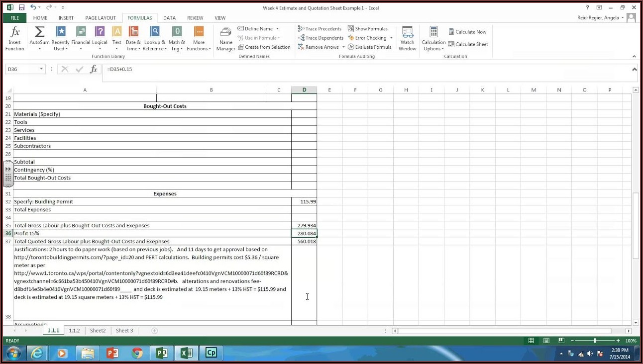
Task: Adjust the zoom slider in status bar
Action: point(595,341)
